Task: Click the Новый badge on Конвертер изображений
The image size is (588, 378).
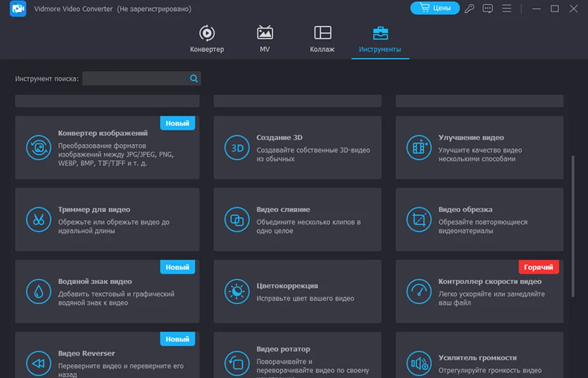Action: point(177,123)
